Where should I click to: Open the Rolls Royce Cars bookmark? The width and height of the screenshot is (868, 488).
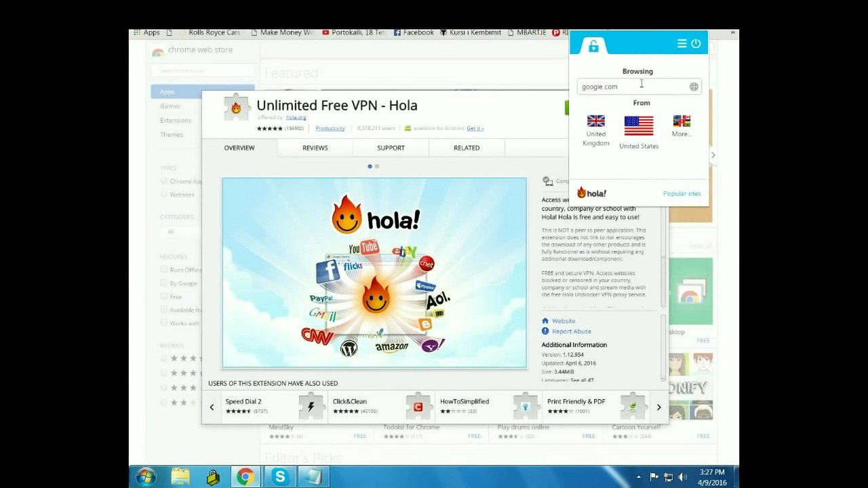coord(209,33)
